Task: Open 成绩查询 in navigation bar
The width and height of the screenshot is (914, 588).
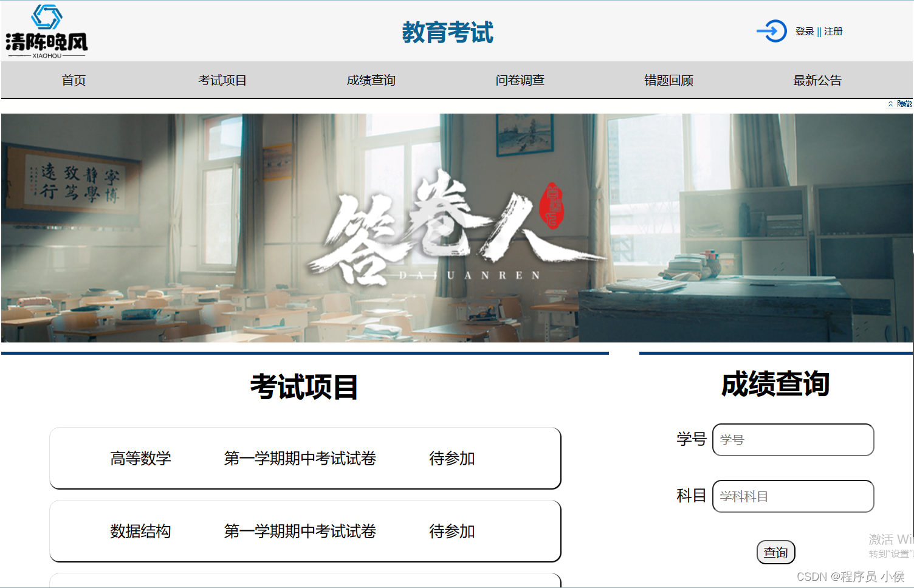Action: click(371, 80)
